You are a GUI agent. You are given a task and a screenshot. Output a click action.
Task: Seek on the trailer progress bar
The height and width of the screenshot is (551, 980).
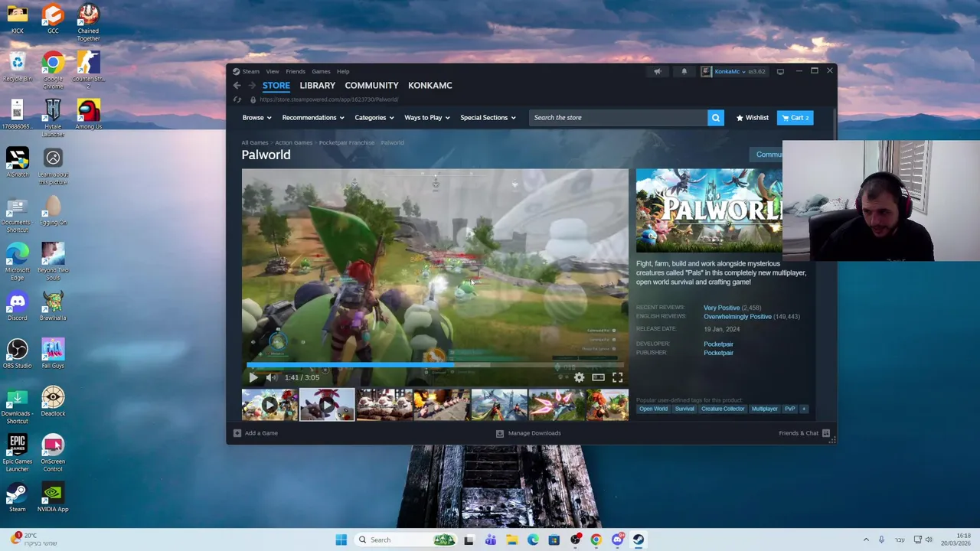tap(435, 365)
